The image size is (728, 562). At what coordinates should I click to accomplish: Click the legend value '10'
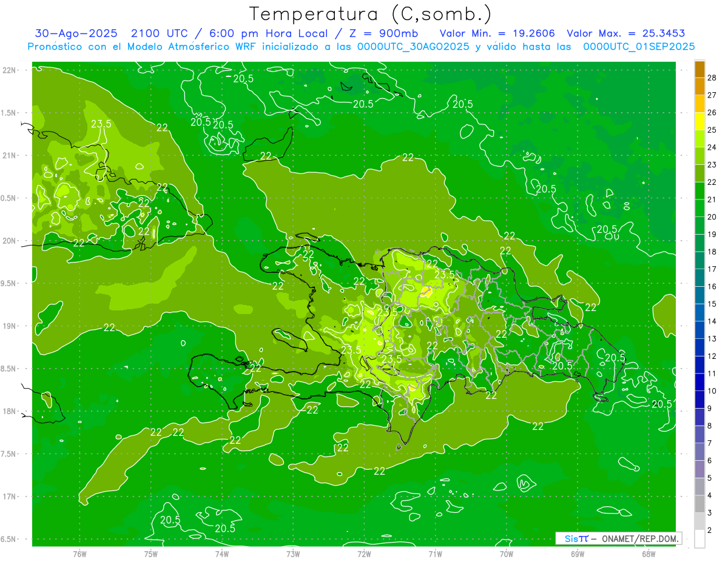[x=712, y=391]
